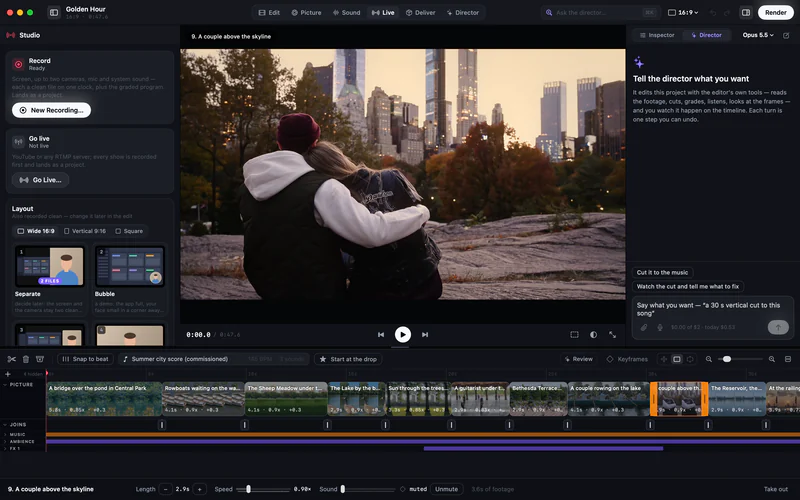Image resolution: width=800 pixels, height=500 pixels.
Task: Play the preview video
Action: click(x=403, y=335)
